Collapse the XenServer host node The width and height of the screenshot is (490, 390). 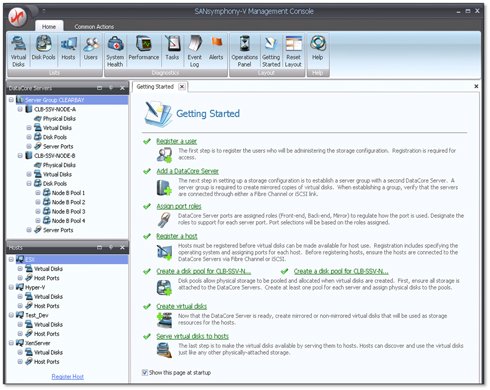coord(11,343)
